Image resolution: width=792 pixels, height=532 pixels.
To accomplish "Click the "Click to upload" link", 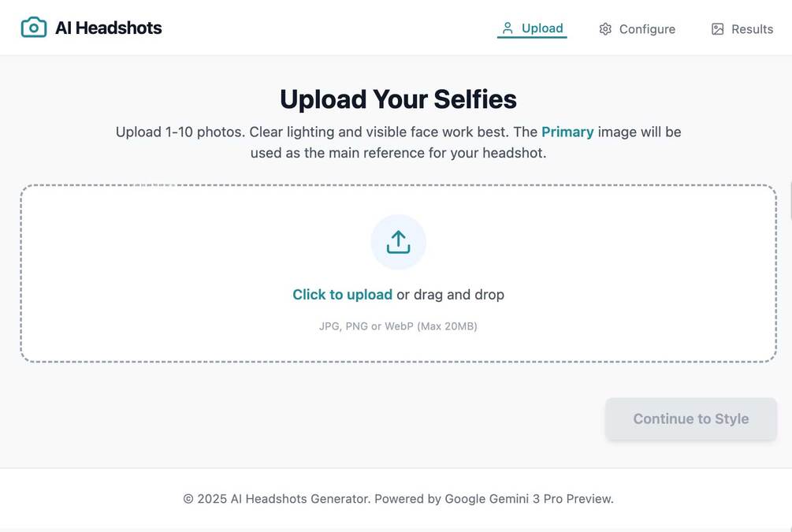I will [342, 295].
